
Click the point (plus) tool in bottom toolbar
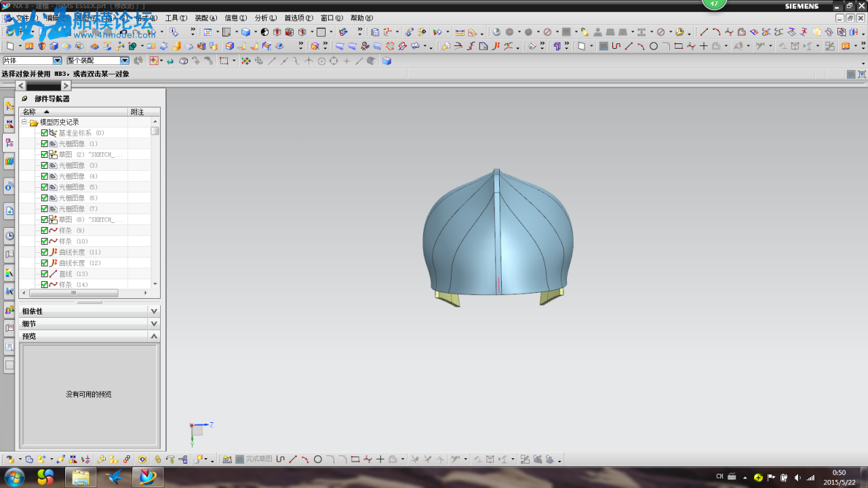pos(380,459)
